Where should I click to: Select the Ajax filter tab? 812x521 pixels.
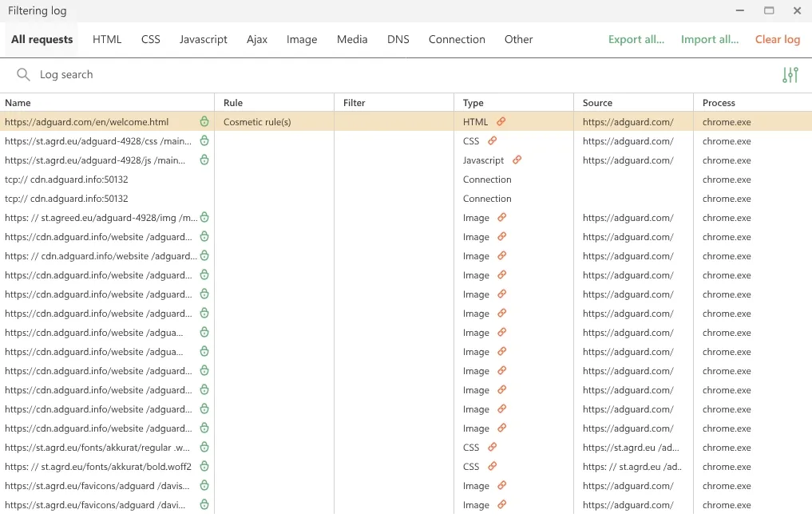tap(257, 40)
